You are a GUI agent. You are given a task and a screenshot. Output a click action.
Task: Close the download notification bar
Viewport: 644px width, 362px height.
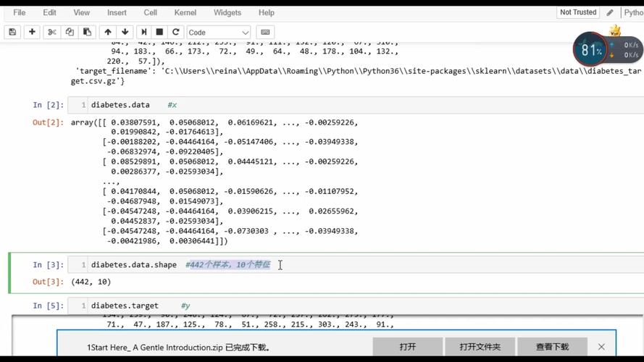coord(601,347)
